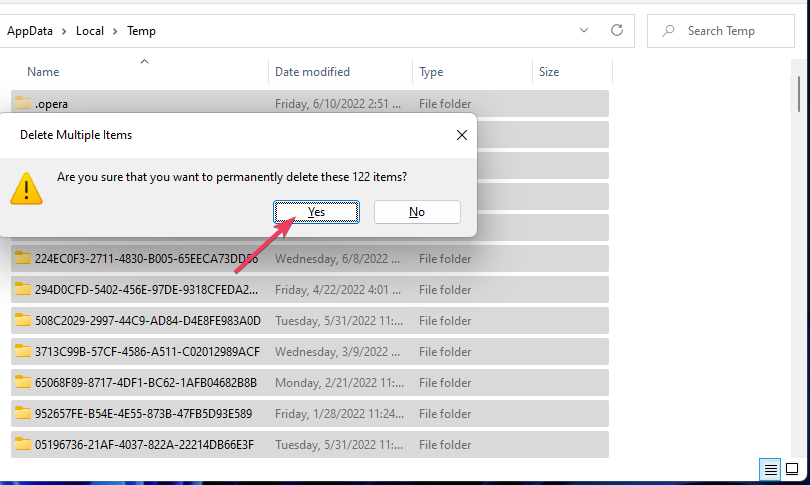Cancel deletion with the No button
The image size is (810, 485).
pyautogui.click(x=417, y=212)
